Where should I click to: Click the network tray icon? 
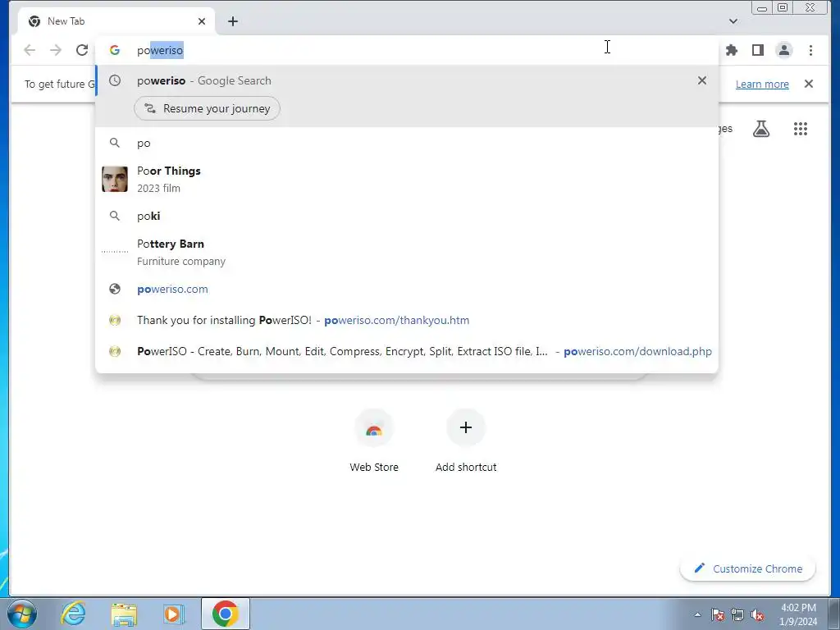pos(737,614)
